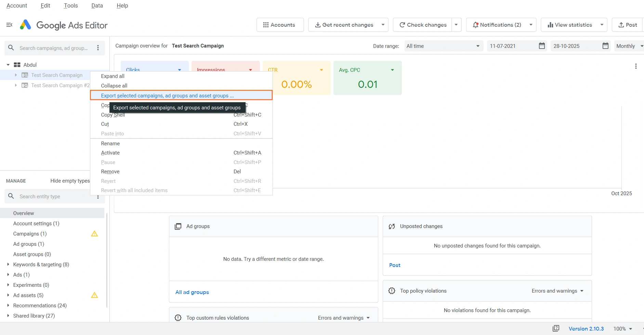This screenshot has width=644, height=335.
Task: Open the three-dot menu in the campaign search box
Action: [x=98, y=48]
